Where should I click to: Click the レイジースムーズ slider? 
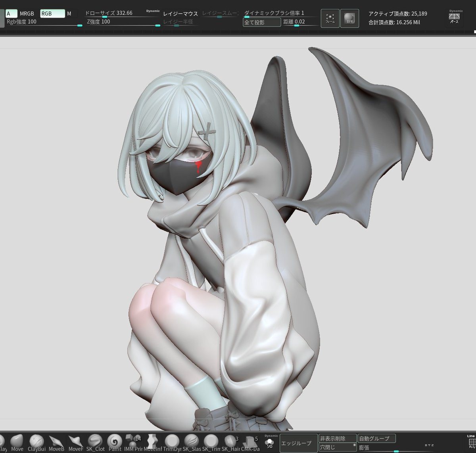220,13
